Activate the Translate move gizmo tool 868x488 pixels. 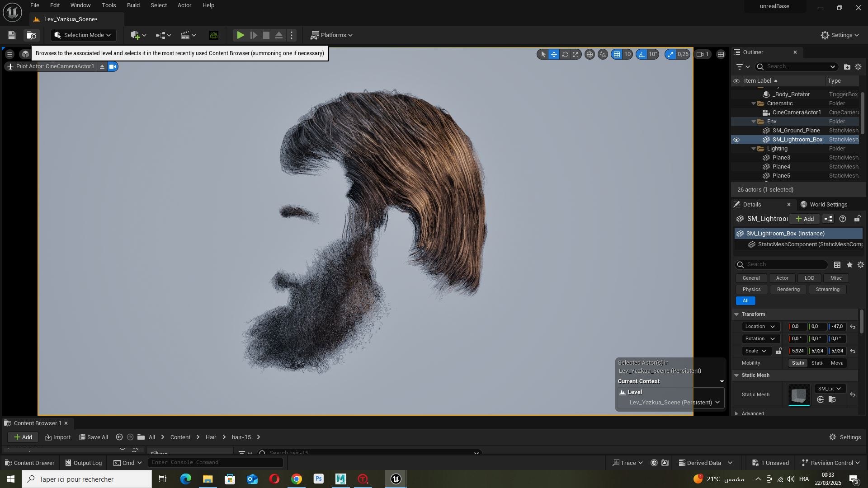(554, 54)
